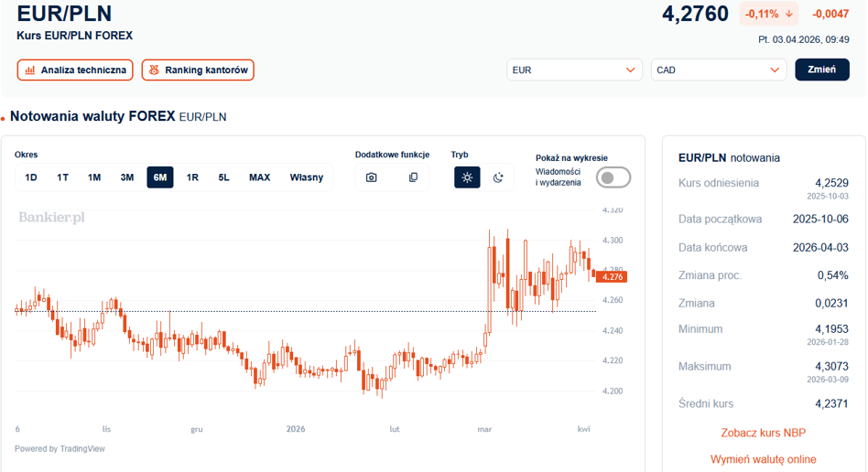
Task: Click the Minimum date 2026-01-28
Action: pyautogui.click(x=828, y=342)
